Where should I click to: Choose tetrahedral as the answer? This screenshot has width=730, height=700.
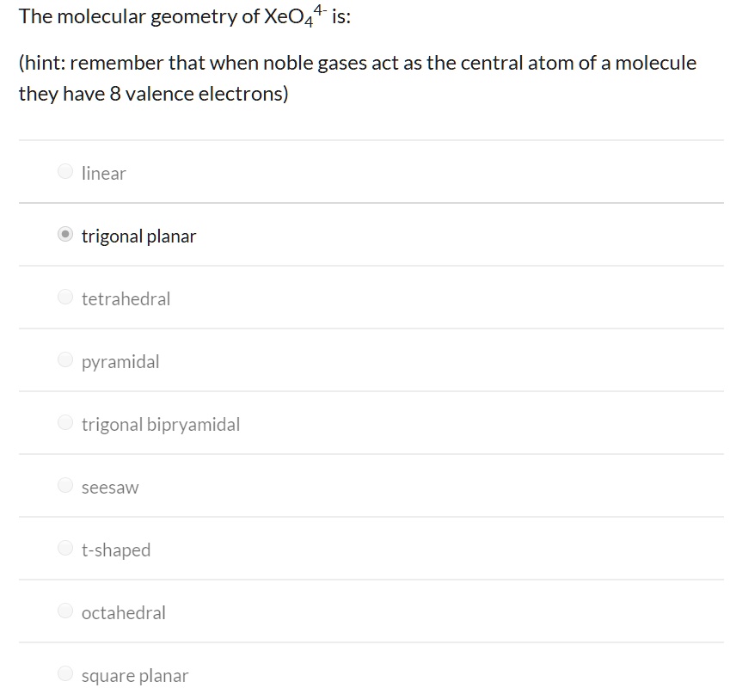coord(64,297)
